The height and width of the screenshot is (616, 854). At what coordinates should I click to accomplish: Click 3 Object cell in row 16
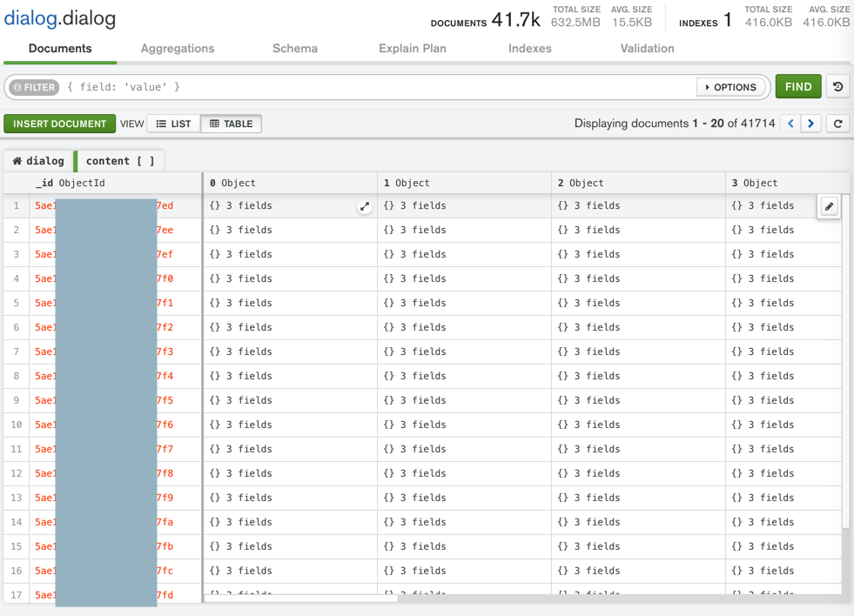[x=783, y=571]
